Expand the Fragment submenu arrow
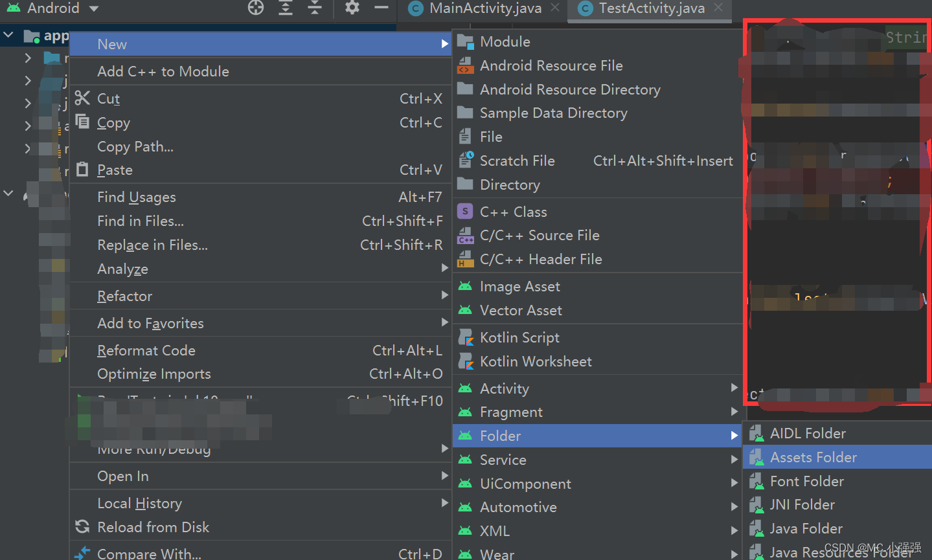This screenshot has height=560, width=932. pos(734,412)
